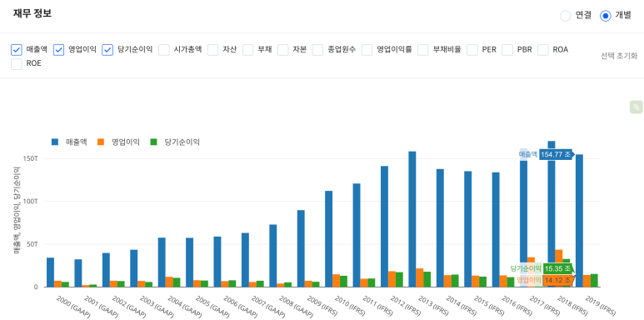This screenshot has height=320, width=644.
Task: Select the 연결 radio button
Action: (566, 16)
